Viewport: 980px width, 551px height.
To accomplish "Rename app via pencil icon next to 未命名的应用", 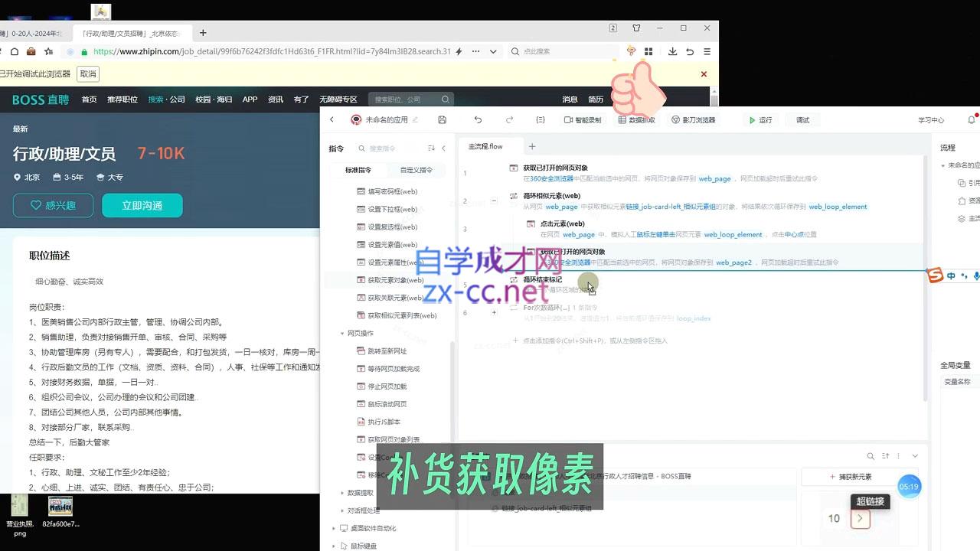I will pyautogui.click(x=416, y=120).
